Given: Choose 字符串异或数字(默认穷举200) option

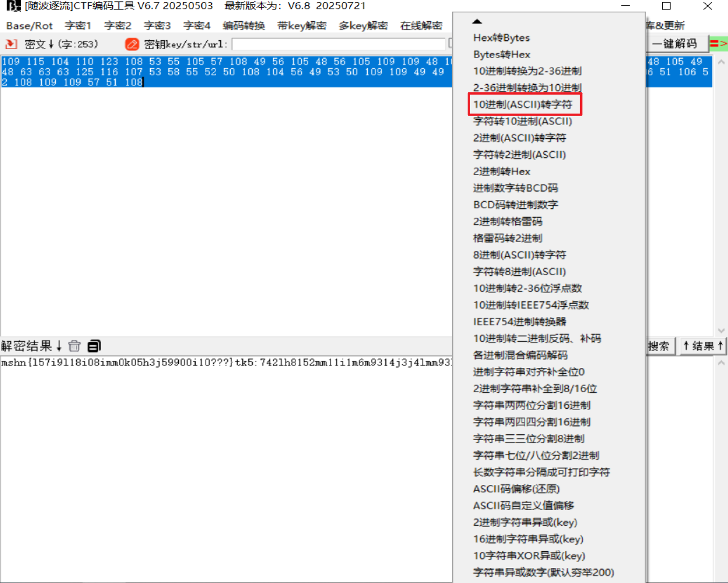Looking at the screenshot, I should [x=544, y=573].
